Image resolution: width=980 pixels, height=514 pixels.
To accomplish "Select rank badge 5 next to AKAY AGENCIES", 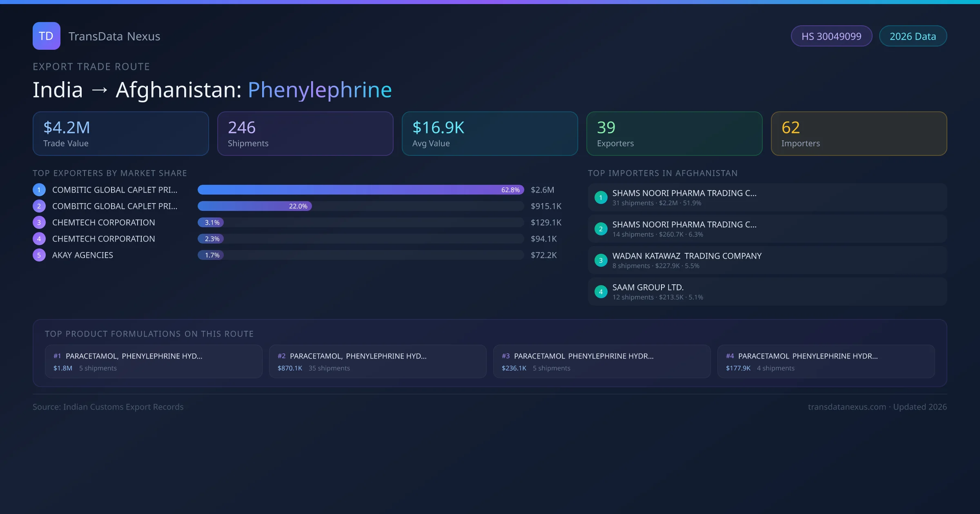I will point(39,255).
